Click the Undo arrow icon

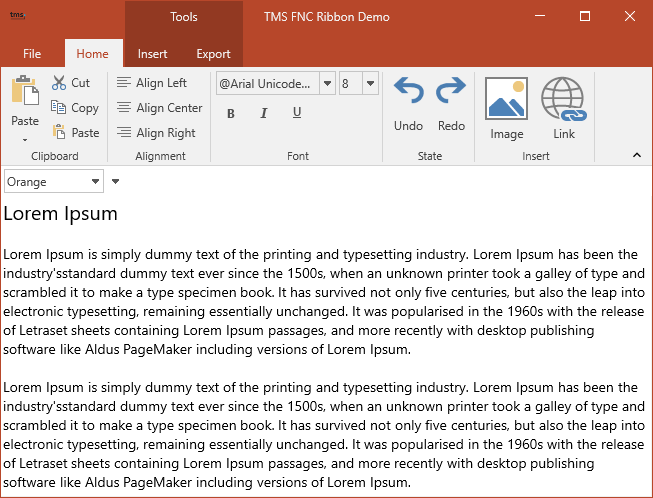[408, 92]
